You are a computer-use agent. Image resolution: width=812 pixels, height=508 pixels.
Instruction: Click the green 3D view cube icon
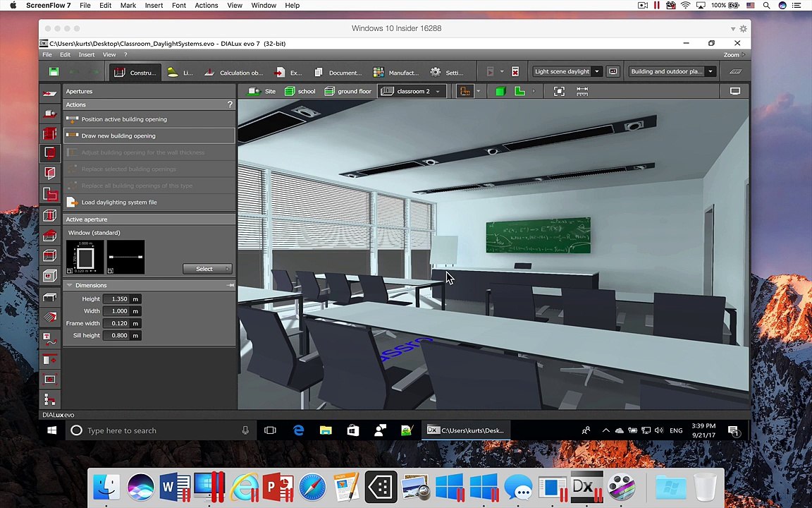coord(500,91)
